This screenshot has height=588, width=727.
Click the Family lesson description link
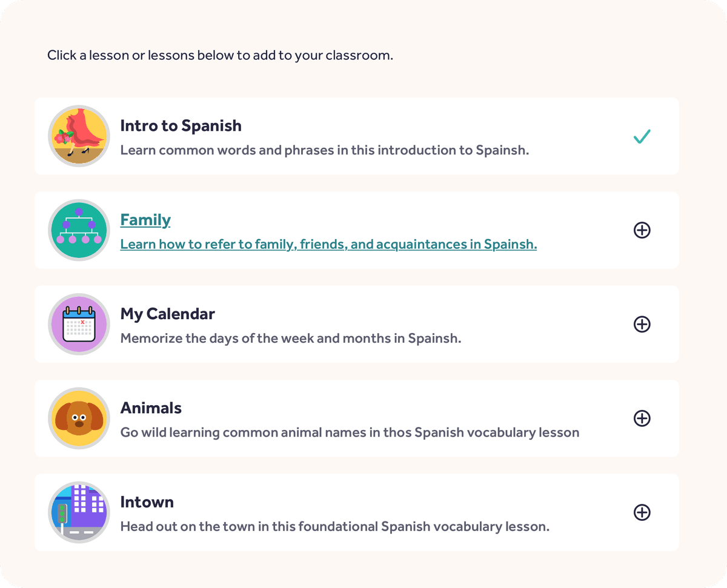click(328, 245)
